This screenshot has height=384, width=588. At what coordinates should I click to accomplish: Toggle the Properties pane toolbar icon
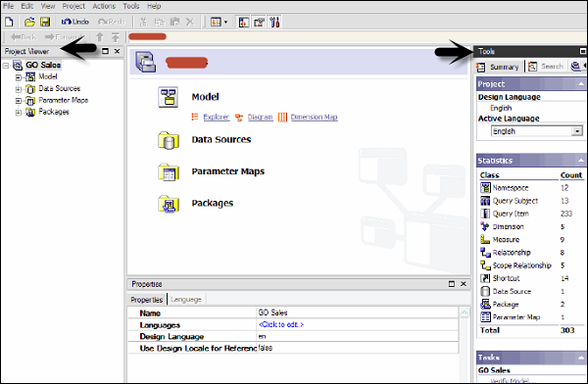point(259,23)
